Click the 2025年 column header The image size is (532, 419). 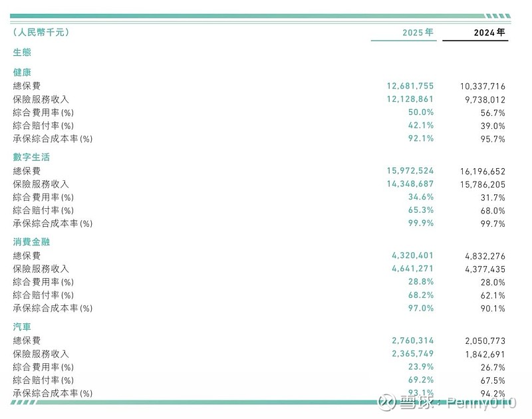(x=418, y=32)
